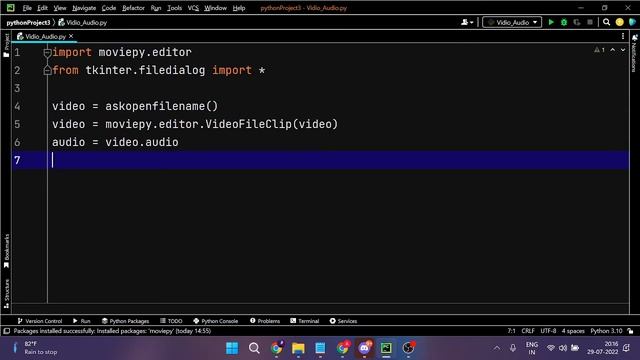Image resolution: width=640 pixels, height=360 pixels.
Task: Close the Vidio_Audio.py editor tab
Action: 71,36
